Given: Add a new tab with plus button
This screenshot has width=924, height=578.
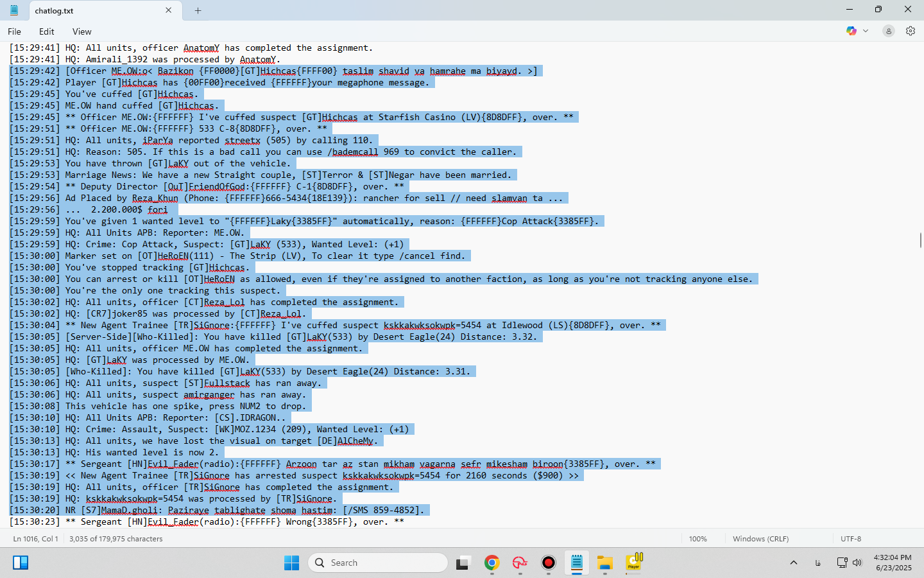Looking at the screenshot, I should pos(198,10).
